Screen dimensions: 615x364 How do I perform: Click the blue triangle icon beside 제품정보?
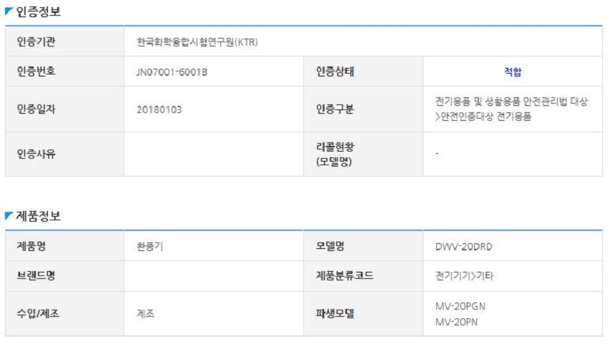pos(9,215)
